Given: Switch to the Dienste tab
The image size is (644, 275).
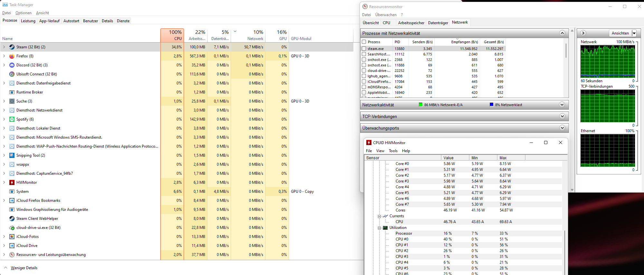Looking at the screenshot, I should click(x=123, y=21).
